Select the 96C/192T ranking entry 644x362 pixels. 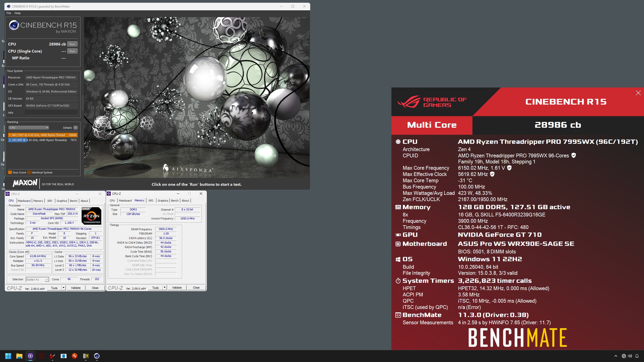point(43,135)
